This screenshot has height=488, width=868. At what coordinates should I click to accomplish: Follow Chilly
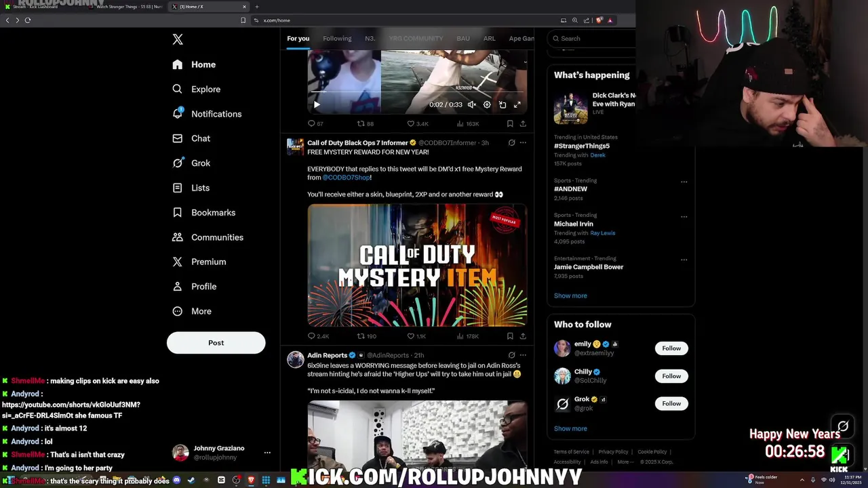tap(671, 376)
